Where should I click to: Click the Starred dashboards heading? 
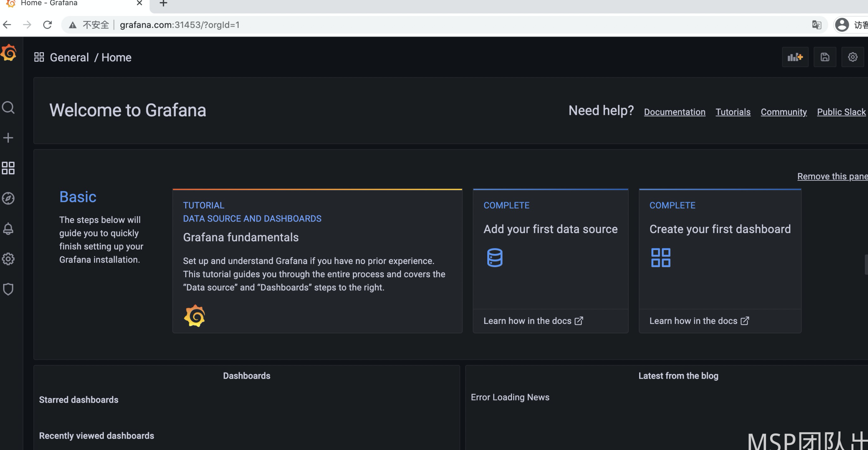click(79, 400)
